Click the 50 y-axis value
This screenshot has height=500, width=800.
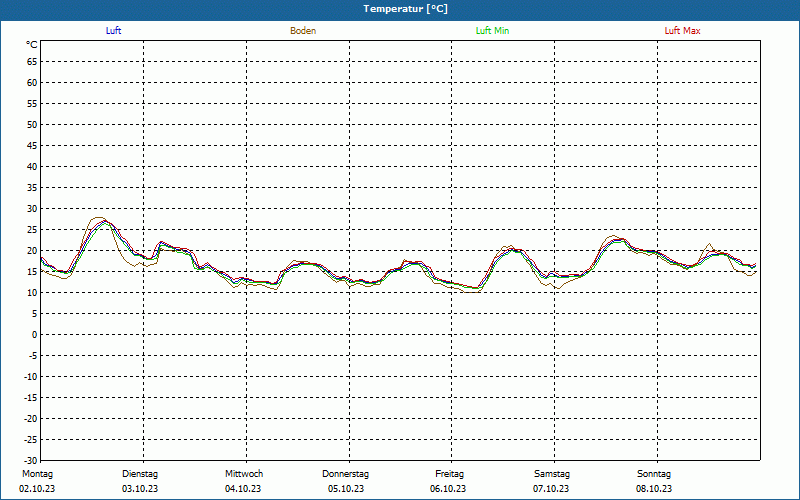[32, 124]
